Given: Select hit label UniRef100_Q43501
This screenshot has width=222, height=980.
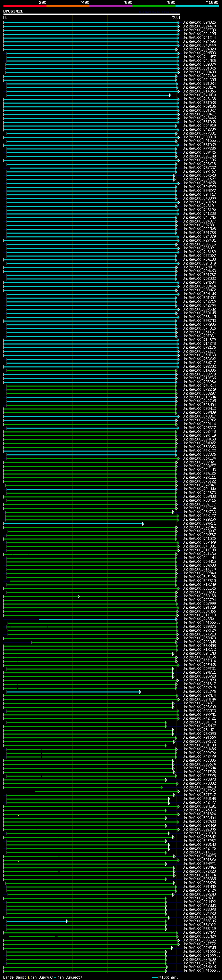Looking at the screenshot, I should pos(199,619).
